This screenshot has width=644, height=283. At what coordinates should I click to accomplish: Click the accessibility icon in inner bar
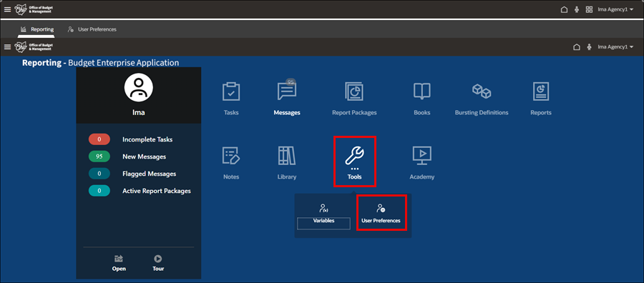click(590, 46)
